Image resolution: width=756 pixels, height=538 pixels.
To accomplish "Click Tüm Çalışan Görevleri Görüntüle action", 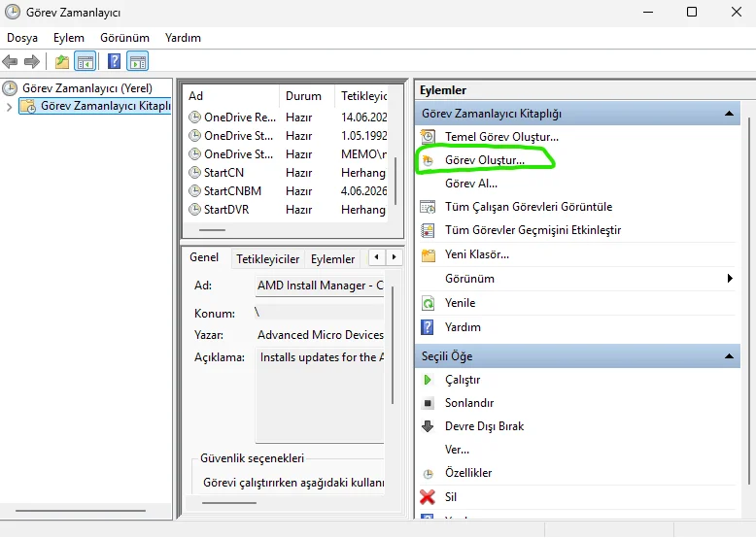I will click(529, 207).
